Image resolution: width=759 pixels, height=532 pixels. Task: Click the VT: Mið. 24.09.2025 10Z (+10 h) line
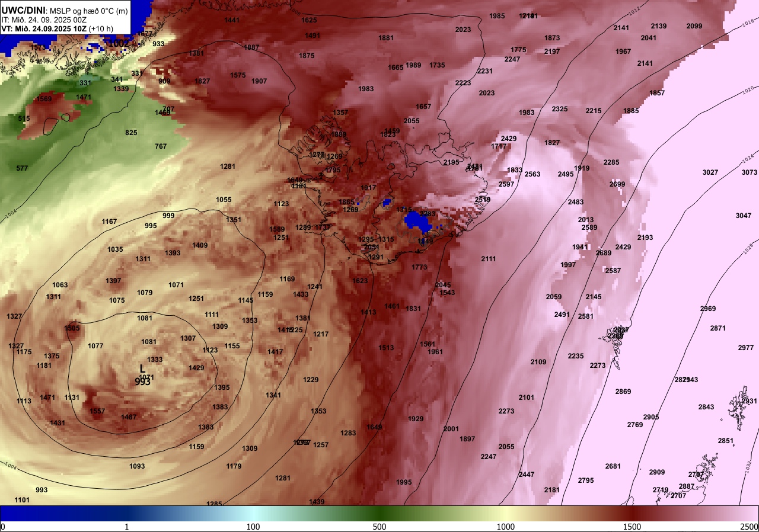58,28
